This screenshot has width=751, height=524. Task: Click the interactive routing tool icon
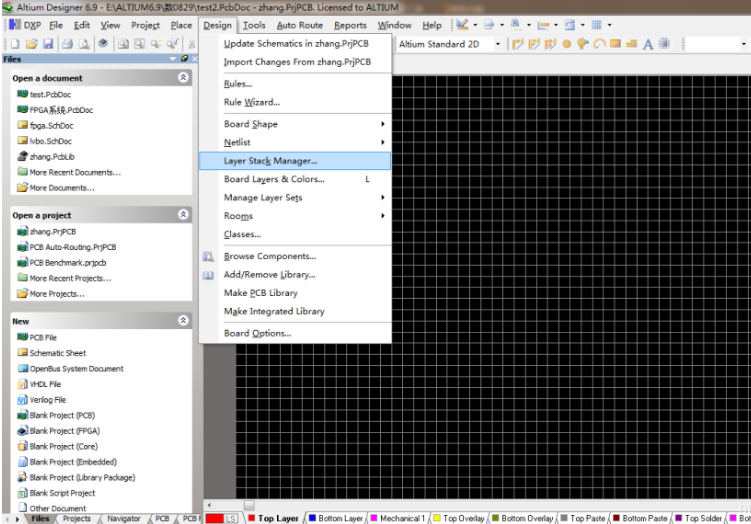(518, 44)
